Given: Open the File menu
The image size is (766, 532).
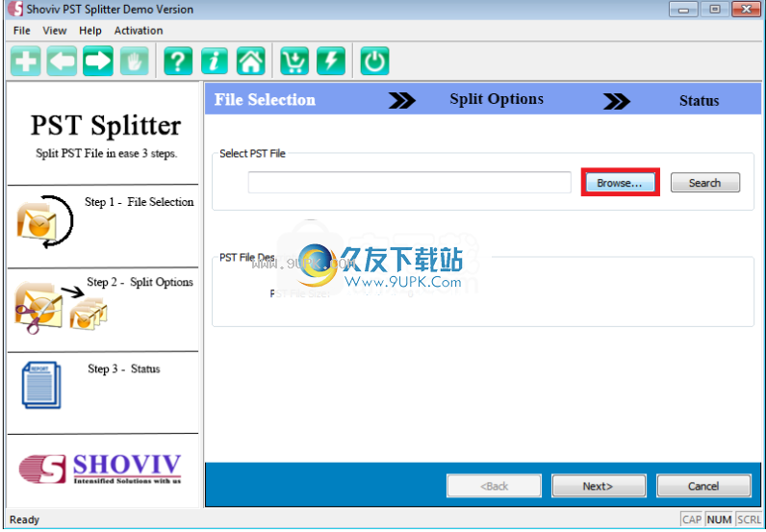Looking at the screenshot, I should (21, 30).
